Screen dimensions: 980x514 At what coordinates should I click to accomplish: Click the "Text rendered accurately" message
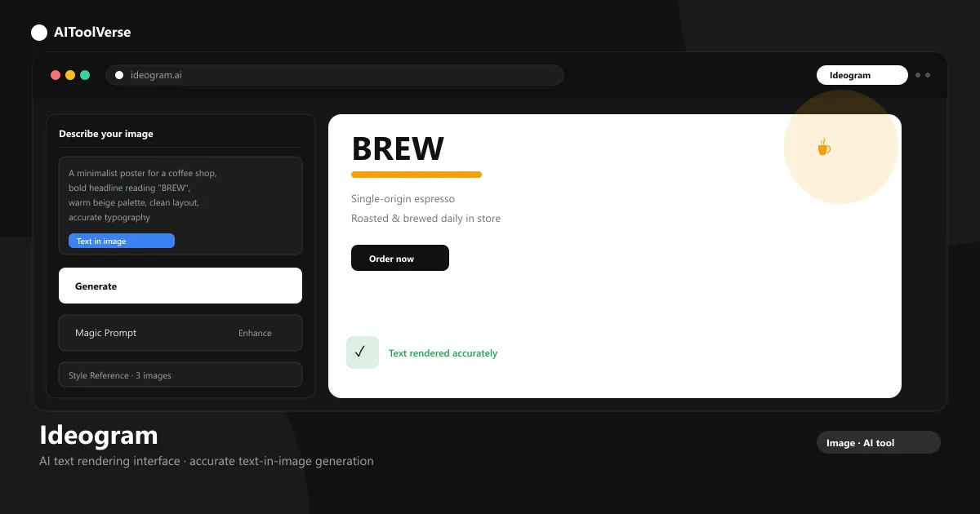(443, 353)
